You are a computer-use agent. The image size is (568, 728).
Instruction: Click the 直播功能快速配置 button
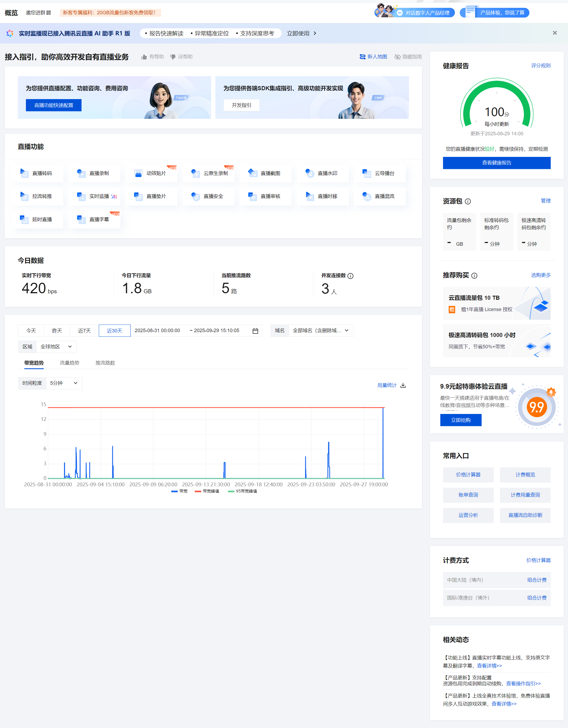(54, 105)
